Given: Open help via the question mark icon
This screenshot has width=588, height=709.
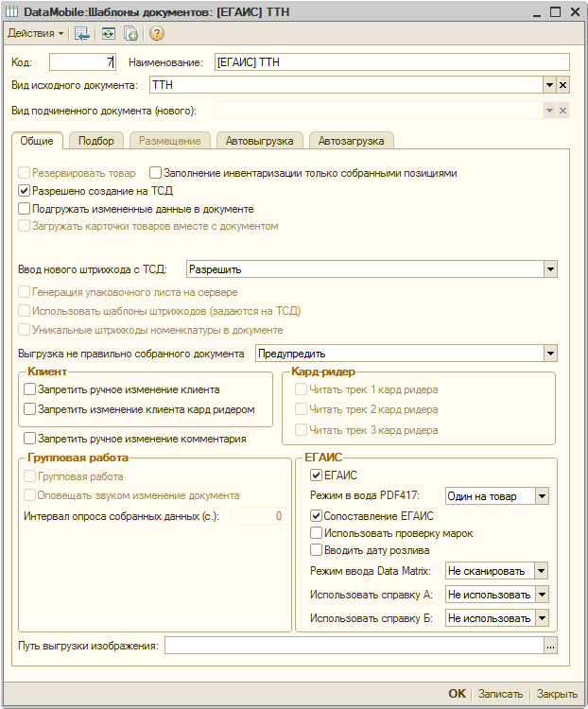Looking at the screenshot, I should 157,33.
